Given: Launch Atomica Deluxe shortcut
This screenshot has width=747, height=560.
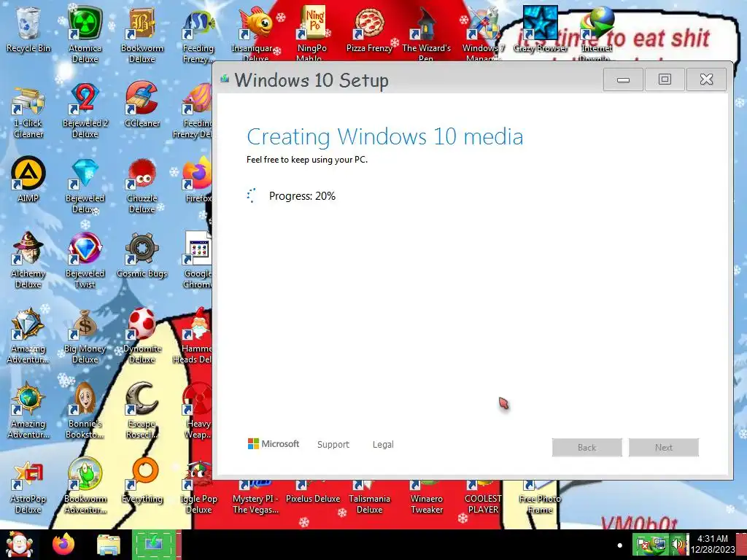Looking at the screenshot, I should tap(85, 34).
